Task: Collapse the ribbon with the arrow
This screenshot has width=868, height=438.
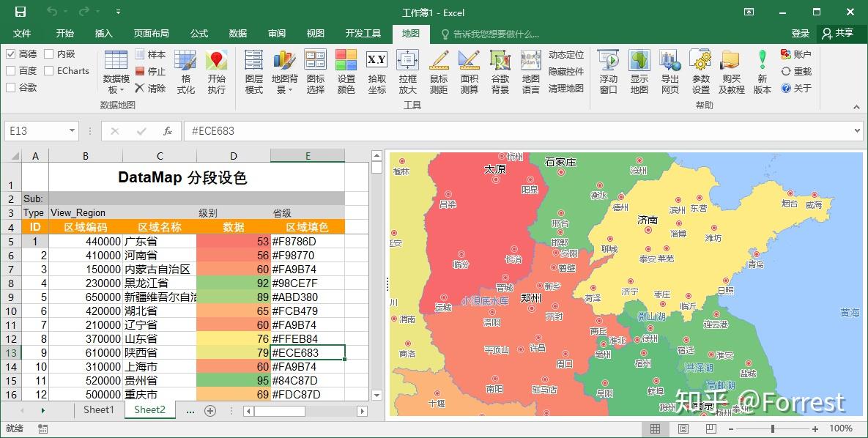Action: (x=857, y=107)
